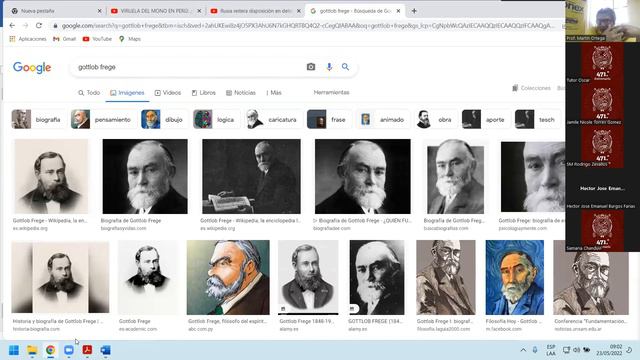The height and width of the screenshot is (360, 640).
Task: Switch to the 'VIRUELA DEL MONO EN PERÚ' tab
Action: 156,11
